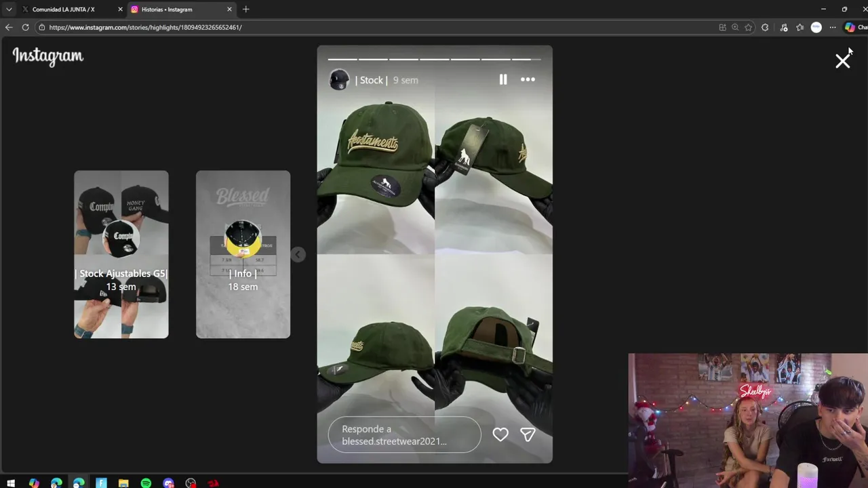Screen dimensions: 868x488
Task: Reload the current page
Action: 25,27
